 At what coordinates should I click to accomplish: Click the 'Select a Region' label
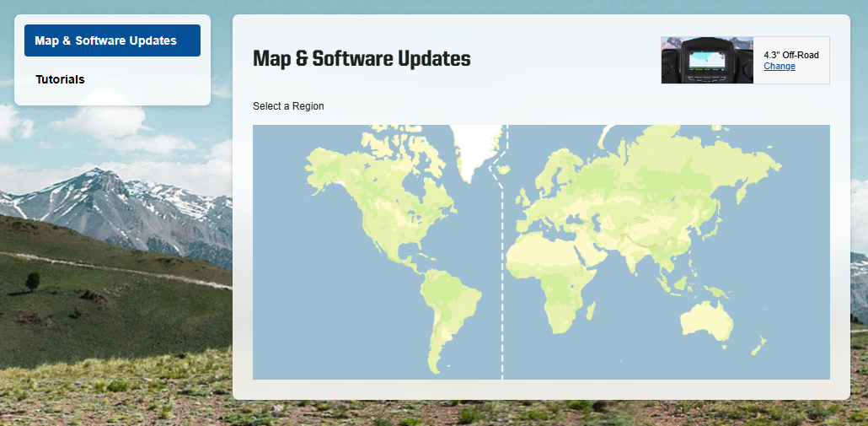point(288,105)
